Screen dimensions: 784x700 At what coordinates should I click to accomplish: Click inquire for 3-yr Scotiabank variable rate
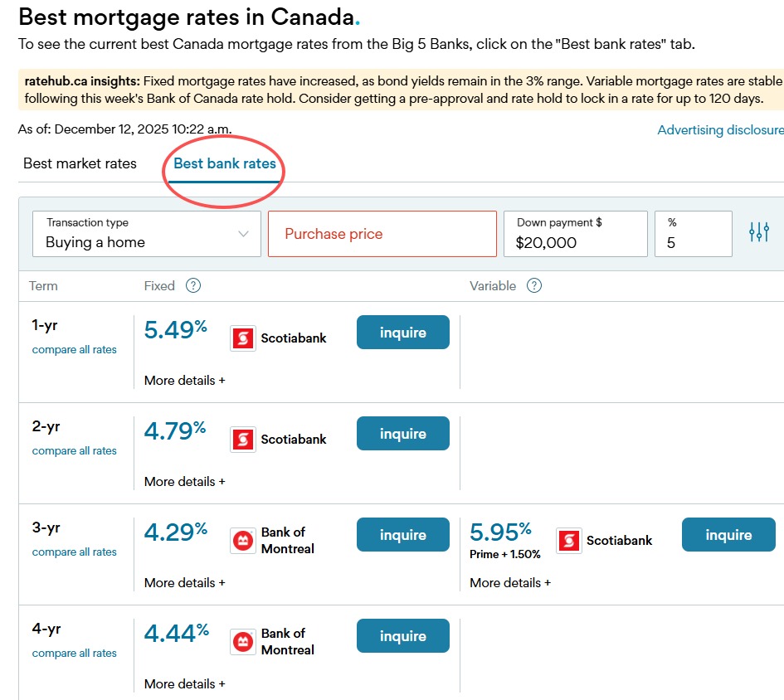[x=728, y=535]
